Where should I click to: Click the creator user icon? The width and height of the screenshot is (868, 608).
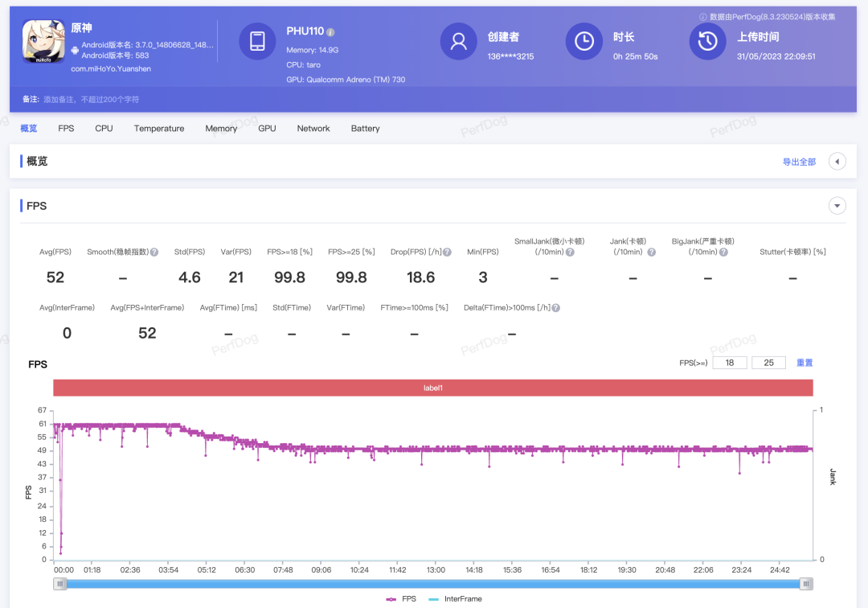(458, 42)
